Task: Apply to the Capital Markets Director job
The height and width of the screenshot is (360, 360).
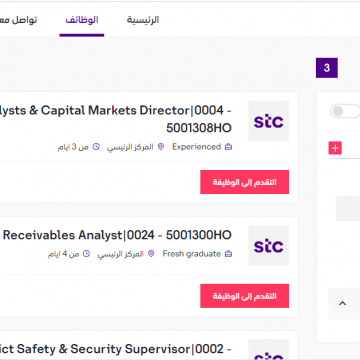Action: click(244, 182)
